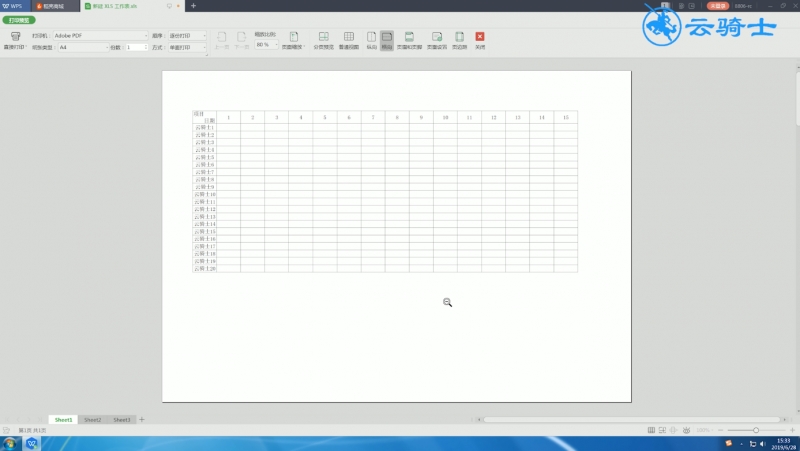The width and height of the screenshot is (800, 451).
Task: Select the Sheet1 tab
Action: click(x=63, y=419)
